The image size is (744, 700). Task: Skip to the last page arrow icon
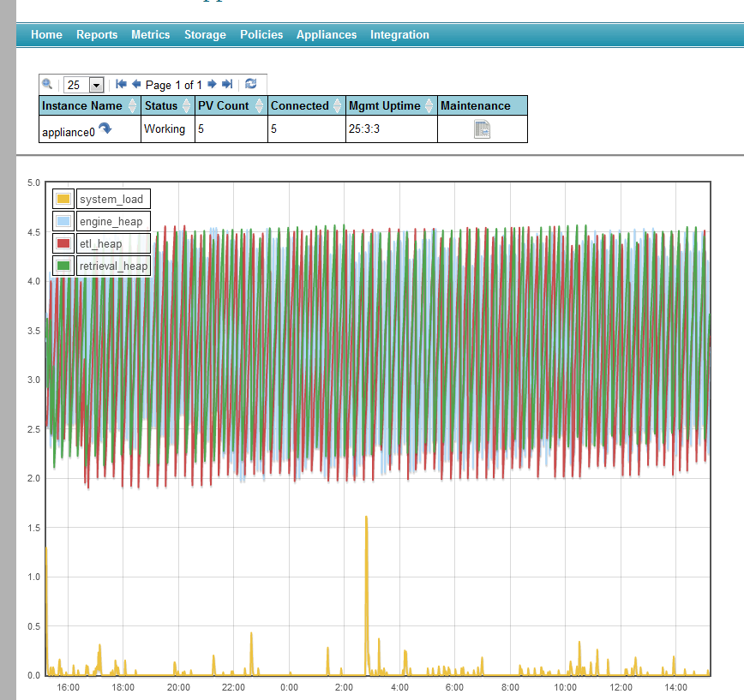(x=225, y=84)
